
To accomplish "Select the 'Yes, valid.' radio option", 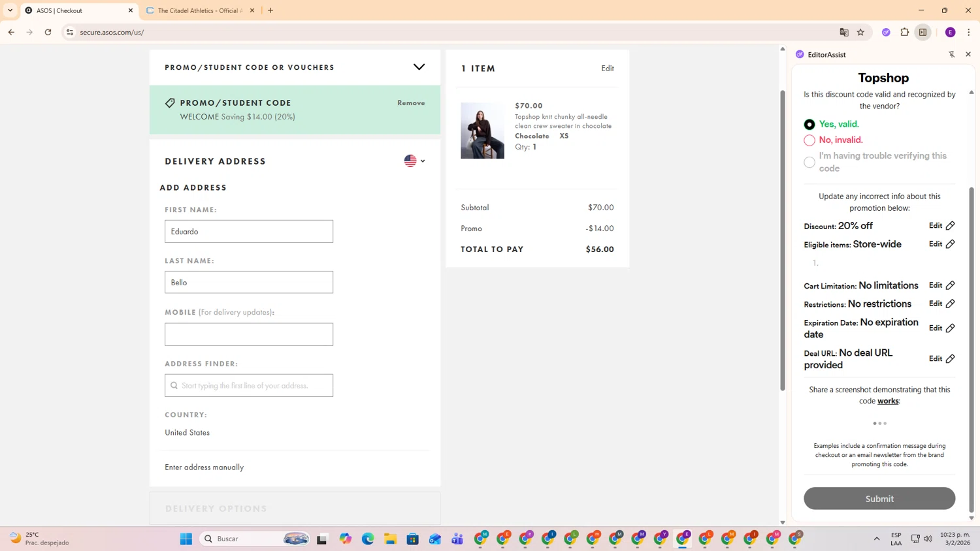I will (809, 124).
